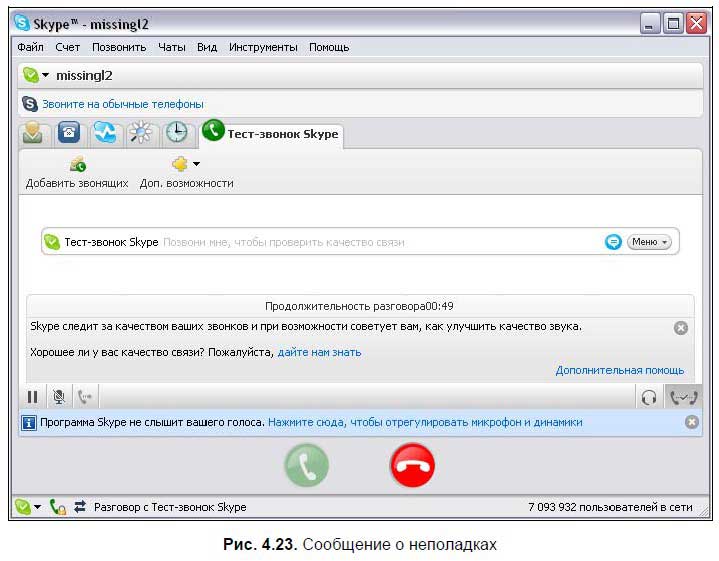Click the green answer call button

[x=306, y=466]
